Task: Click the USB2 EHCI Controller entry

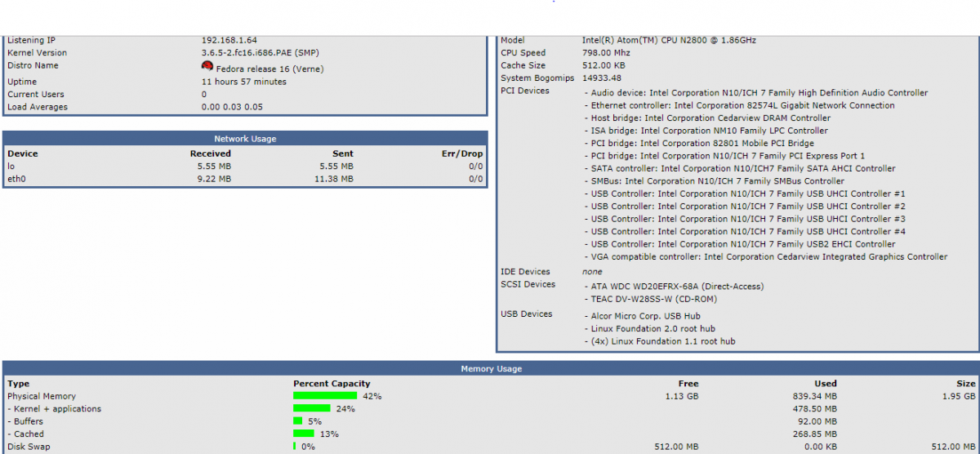Action: pyautogui.click(x=740, y=244)
